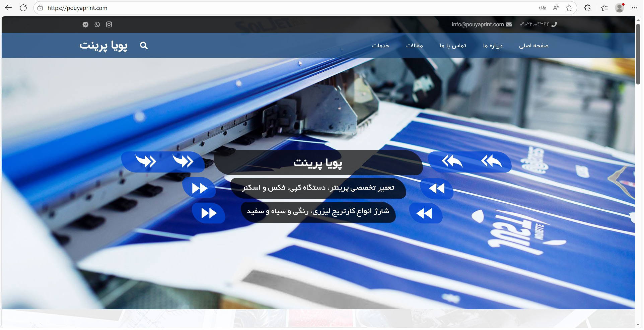Open the مقالات menu item
Viewport: 644px width, 330px height.
[x=414, y=46]
